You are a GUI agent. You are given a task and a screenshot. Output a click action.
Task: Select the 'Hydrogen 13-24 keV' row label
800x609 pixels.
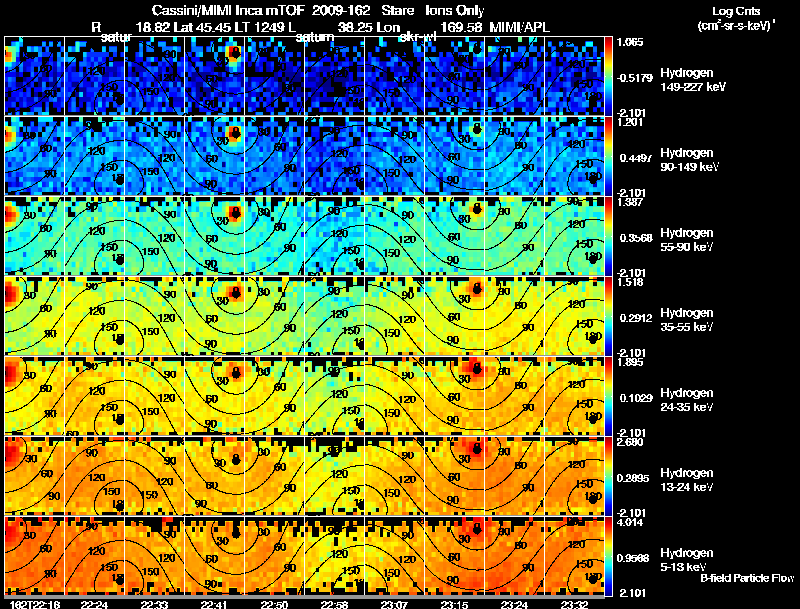coord(687,480)
